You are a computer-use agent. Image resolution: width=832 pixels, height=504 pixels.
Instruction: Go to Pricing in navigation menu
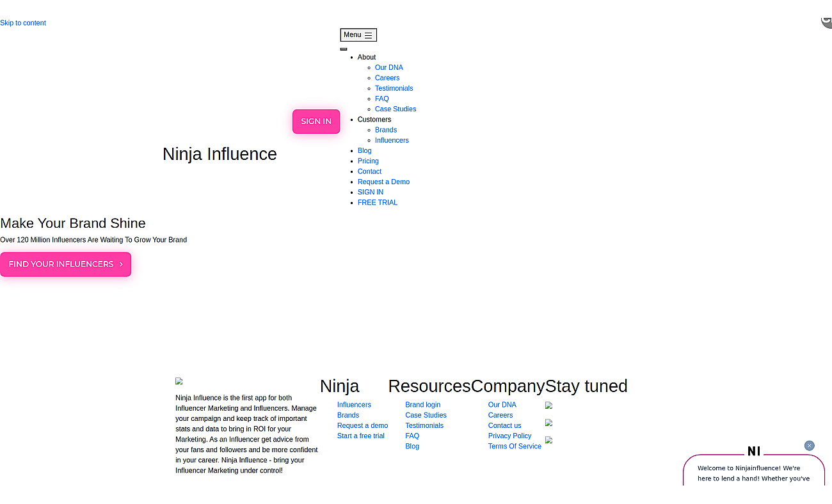point(368,161)
